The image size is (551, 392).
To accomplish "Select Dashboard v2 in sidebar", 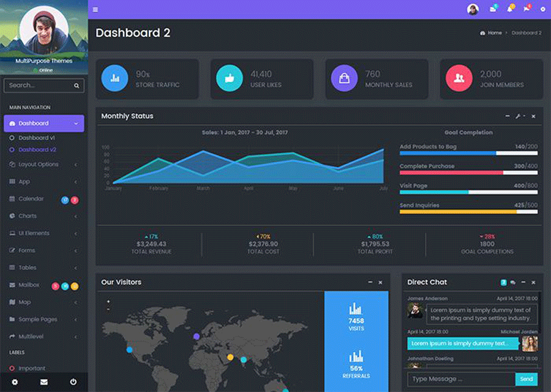I will (37, 149).
